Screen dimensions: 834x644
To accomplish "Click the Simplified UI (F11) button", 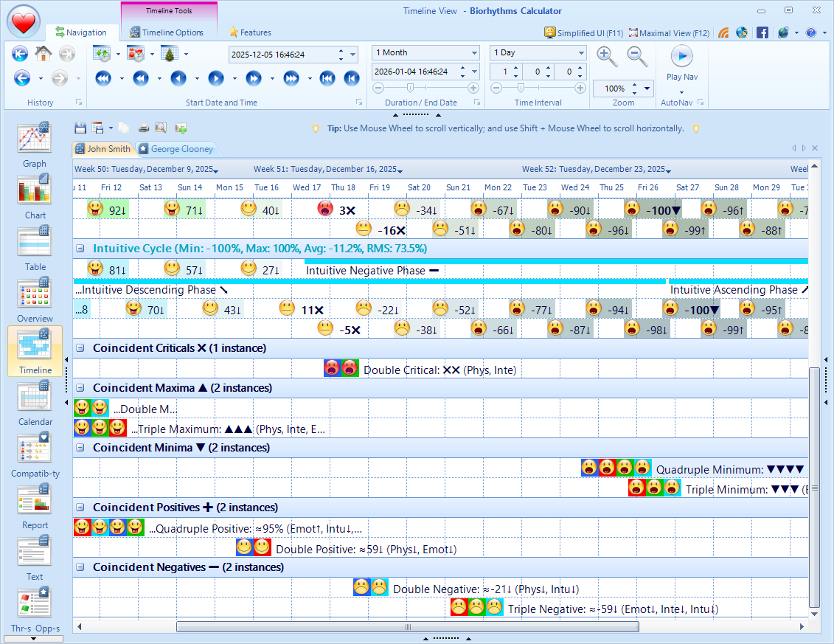I will [x=583, y=32].
